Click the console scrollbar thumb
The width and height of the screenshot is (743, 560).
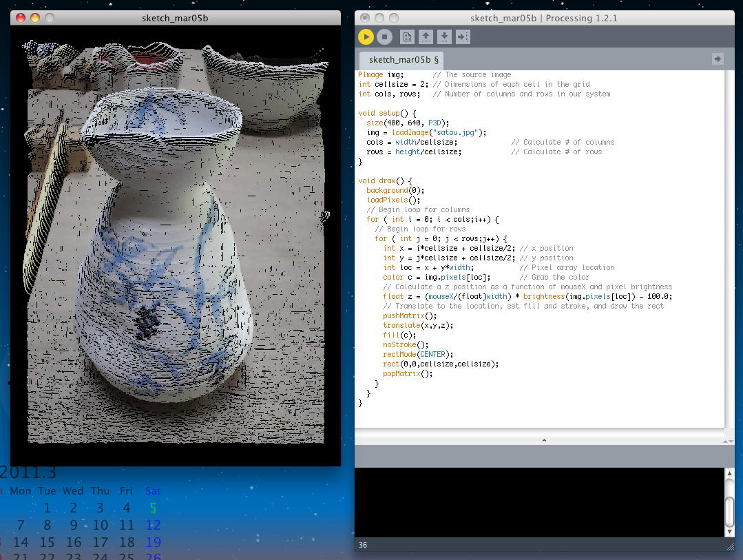click(729, 511)
